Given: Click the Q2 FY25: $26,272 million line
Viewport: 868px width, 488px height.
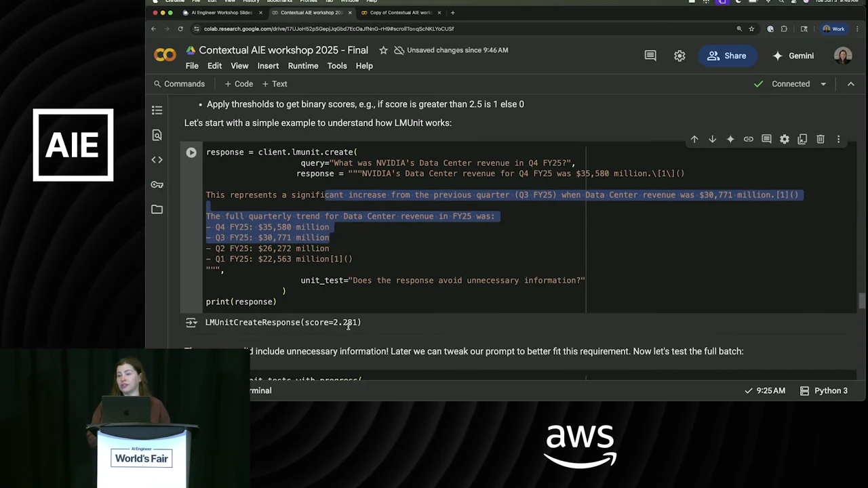Looking at the screenshot, I should point(267,249).
